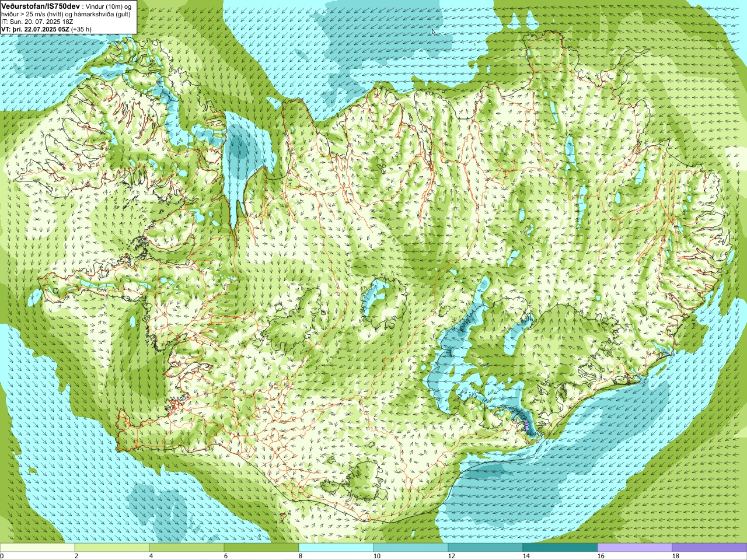Viewport: 747px width, 560px height.
Task: Click the legend scale label '16'
Action: tap(601, 556)
